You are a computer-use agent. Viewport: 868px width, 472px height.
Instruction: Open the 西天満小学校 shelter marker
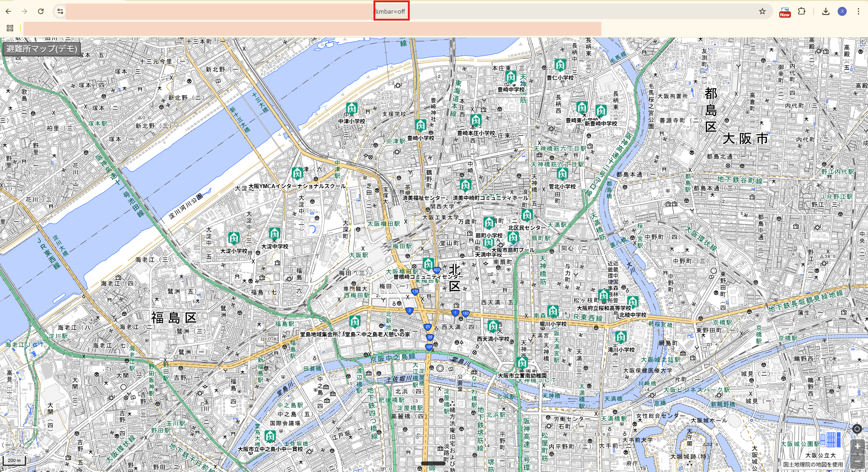pyautogui.click(x=493, y=326)
